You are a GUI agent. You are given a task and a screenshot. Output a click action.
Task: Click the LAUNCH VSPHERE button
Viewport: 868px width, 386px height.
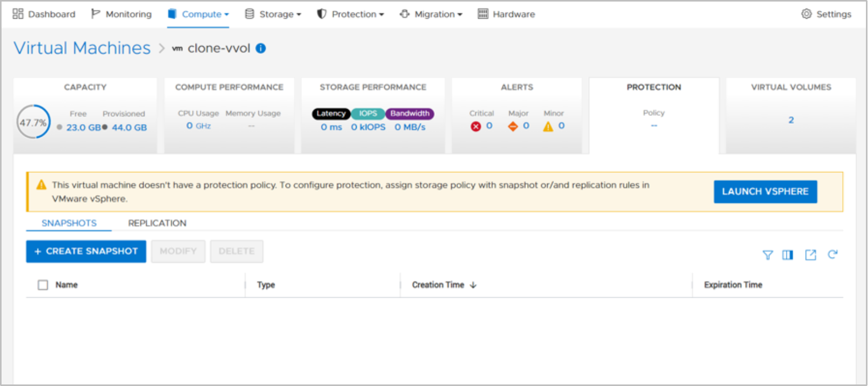tap(765, 192)
